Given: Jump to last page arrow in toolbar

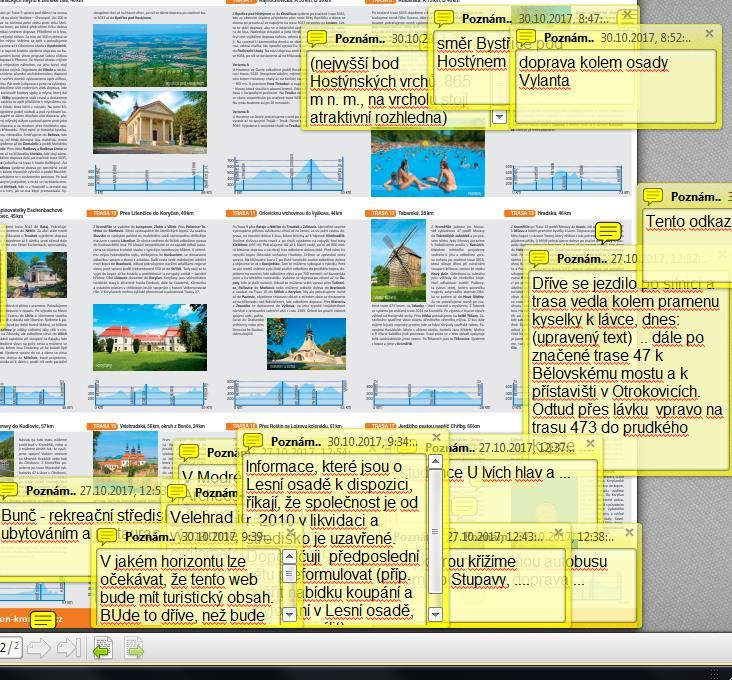Looking at the screenshot, I should pos(69,648).
